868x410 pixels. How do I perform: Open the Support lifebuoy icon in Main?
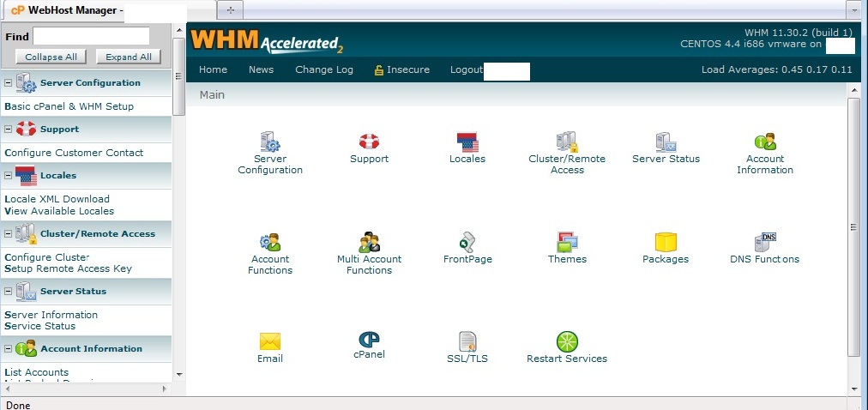[369, 142]
